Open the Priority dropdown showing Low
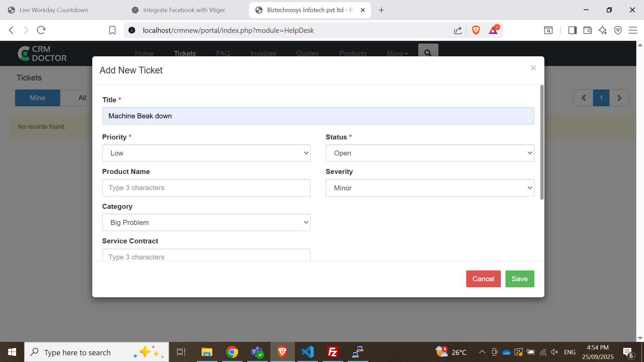Screen dimensions: 644x362 click(x=206, y=153)
